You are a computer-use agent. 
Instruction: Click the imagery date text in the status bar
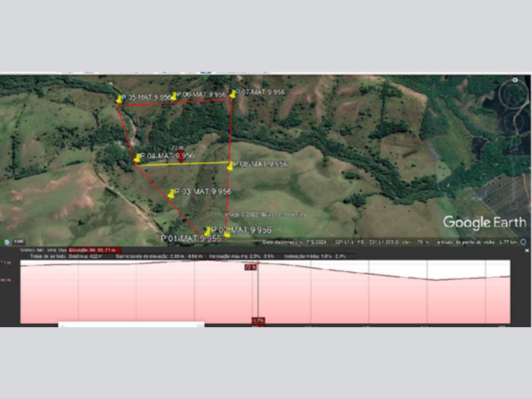click(295, 242)
